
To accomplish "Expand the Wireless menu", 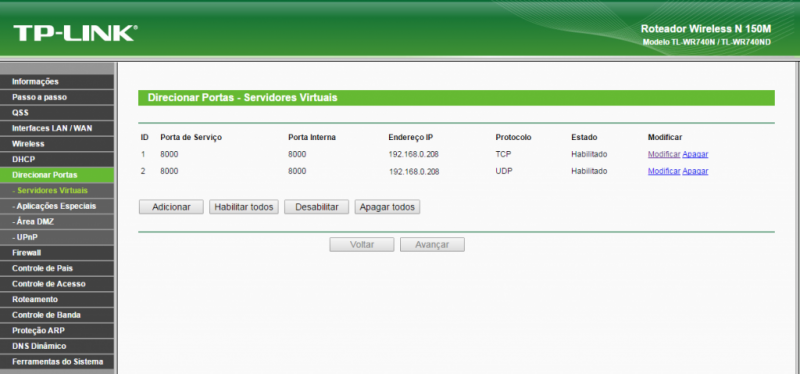I will pos(57,144).
